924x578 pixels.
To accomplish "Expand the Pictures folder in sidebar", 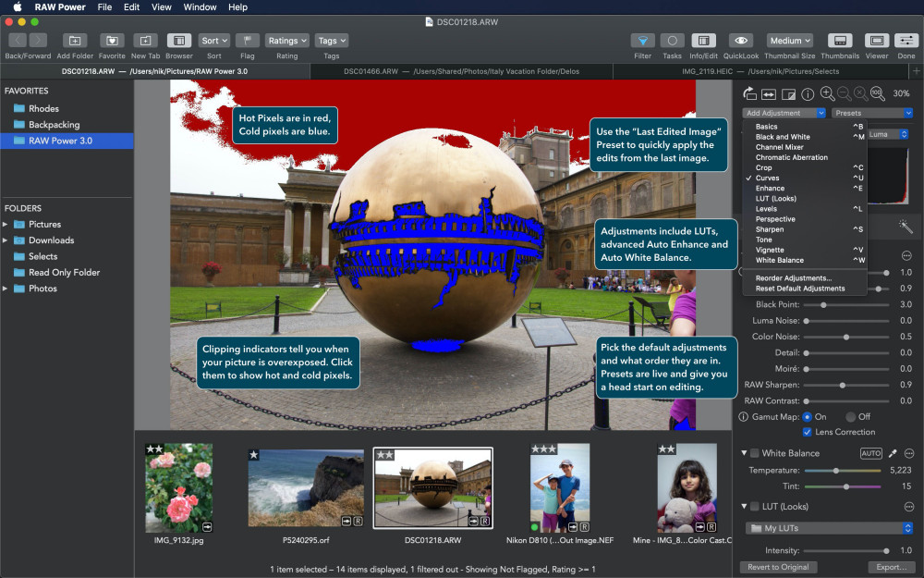I will (6, 224).
